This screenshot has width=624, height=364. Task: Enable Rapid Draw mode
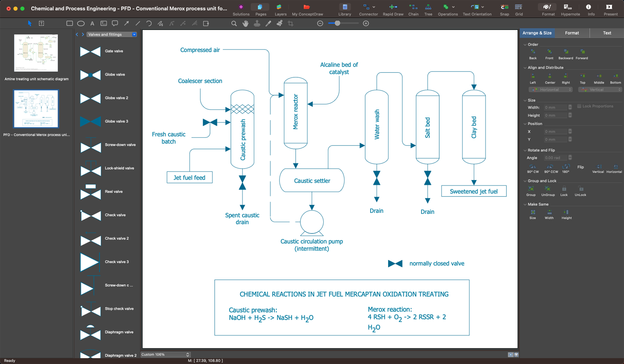[393, 10]
